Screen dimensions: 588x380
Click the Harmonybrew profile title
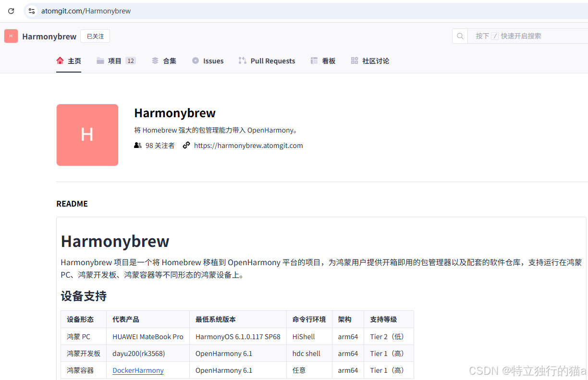coord(175,113)
